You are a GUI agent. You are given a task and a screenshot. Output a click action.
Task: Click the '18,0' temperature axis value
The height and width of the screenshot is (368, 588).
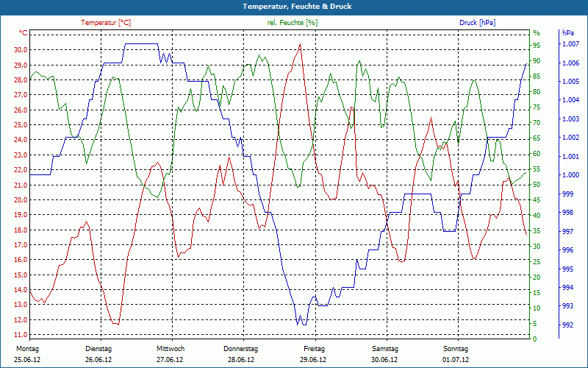click(x=21, y=230)
